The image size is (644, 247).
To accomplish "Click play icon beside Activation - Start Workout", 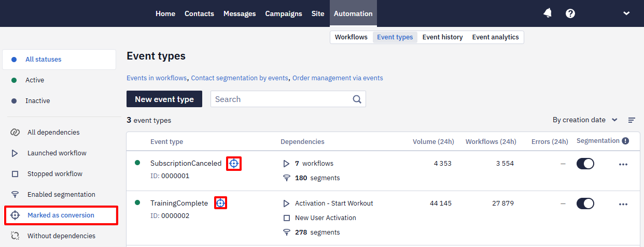I will [x=286, y=204].
